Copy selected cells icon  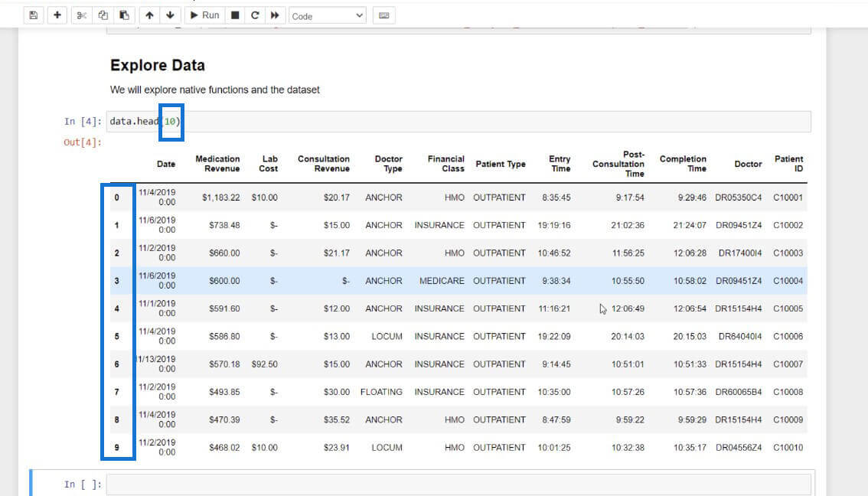pos(103,15)
